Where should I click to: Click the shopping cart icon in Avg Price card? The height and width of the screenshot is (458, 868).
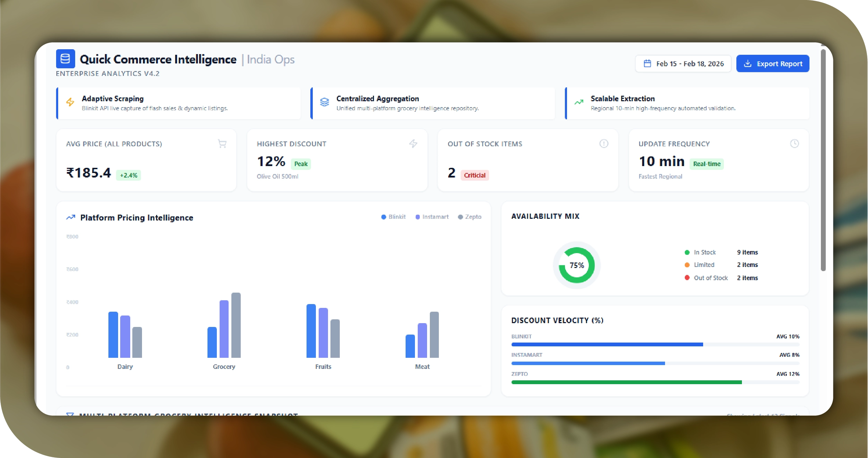coord(222,144)
